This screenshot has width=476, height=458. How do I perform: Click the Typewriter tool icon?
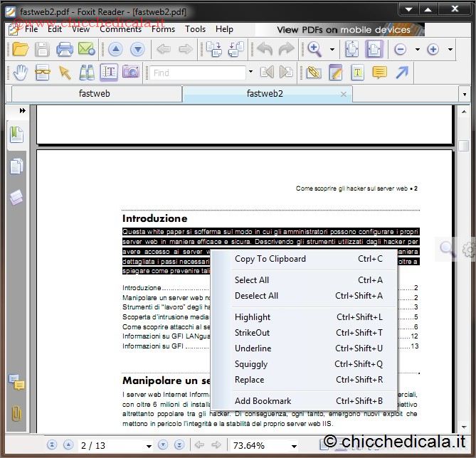click(x=357, y=72)
